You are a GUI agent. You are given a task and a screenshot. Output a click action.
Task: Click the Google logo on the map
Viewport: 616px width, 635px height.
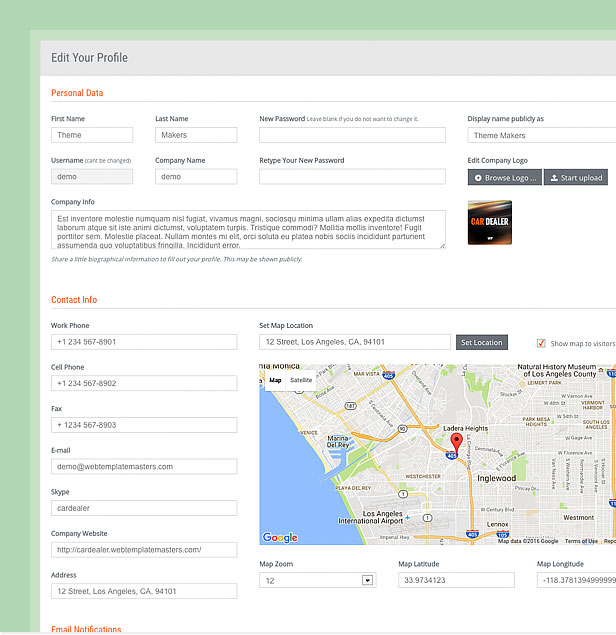click(280, 538)
